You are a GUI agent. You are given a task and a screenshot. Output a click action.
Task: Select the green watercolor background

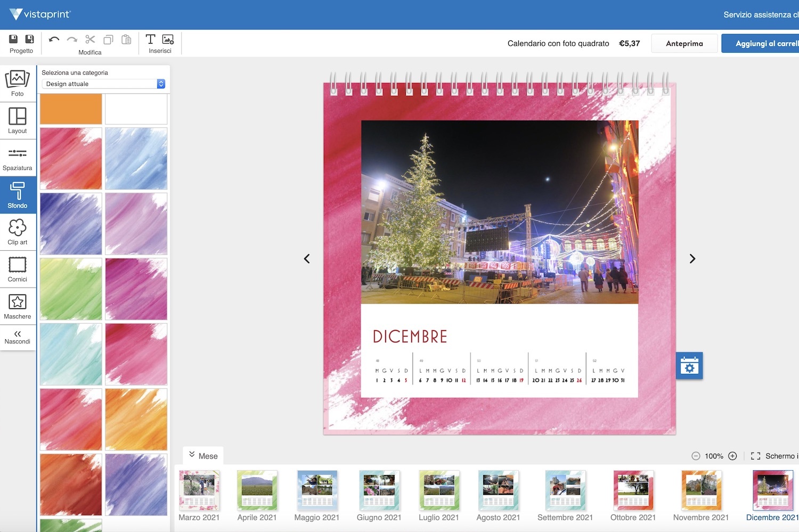click(x=71, y=289)
